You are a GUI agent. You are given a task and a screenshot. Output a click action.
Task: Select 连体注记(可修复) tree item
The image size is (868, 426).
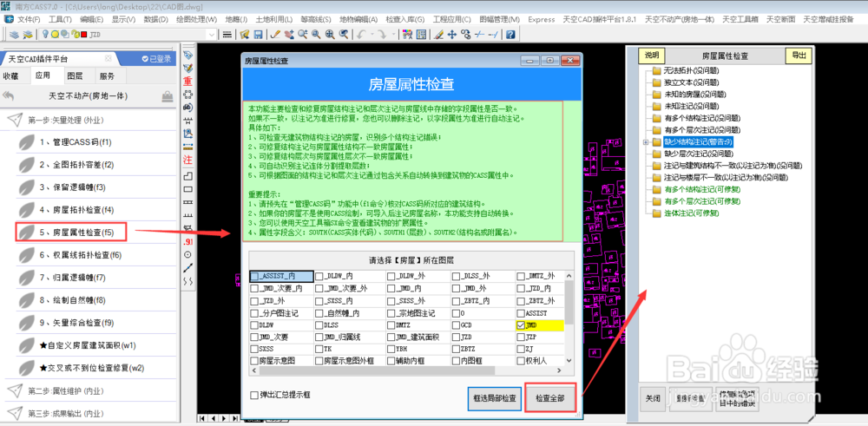(693, 213)
